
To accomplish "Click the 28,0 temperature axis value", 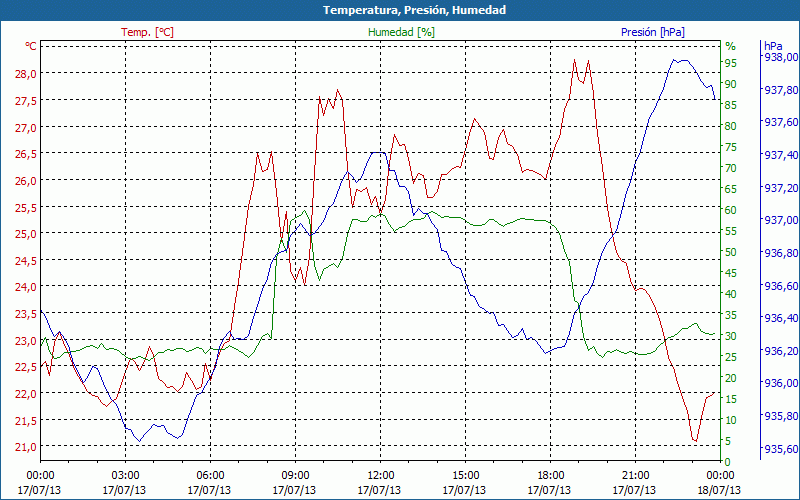I will pos(27,73).
